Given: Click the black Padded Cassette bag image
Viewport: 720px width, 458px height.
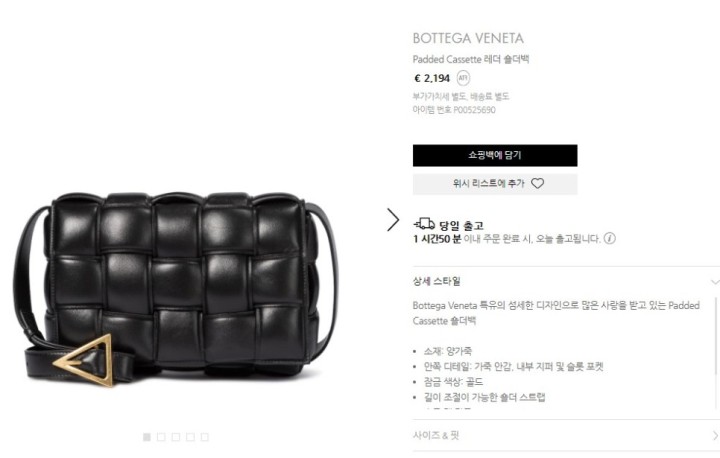Looking at the screenshot, I should (174, 289).
